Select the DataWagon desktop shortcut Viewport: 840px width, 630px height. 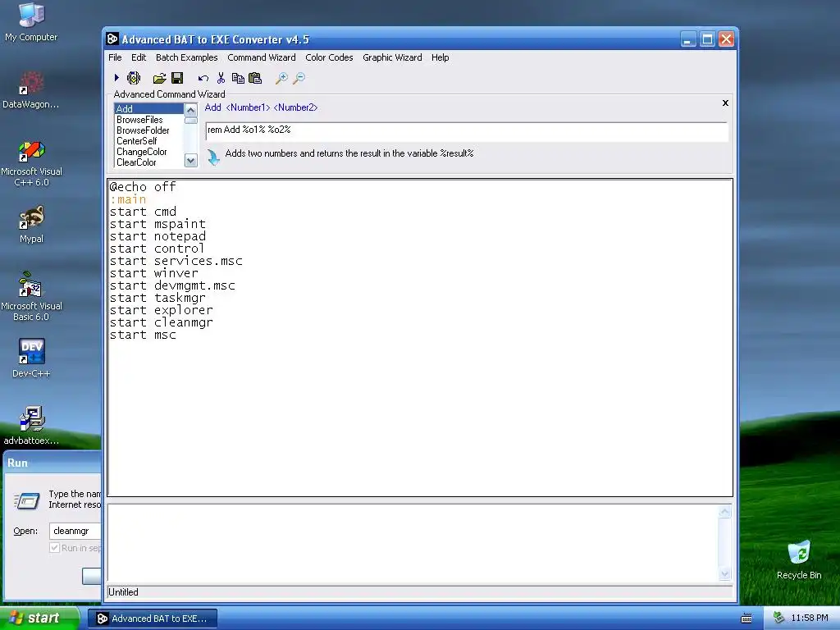31,90
